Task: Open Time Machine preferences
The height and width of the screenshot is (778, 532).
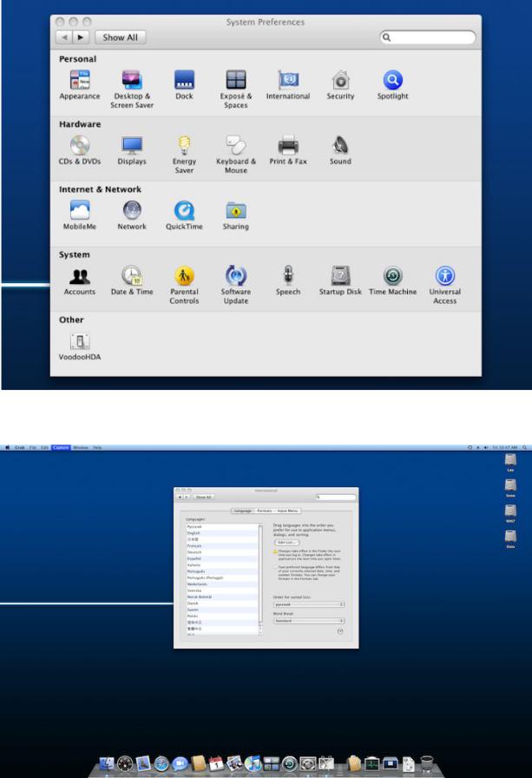Action: tap(392, 280)
